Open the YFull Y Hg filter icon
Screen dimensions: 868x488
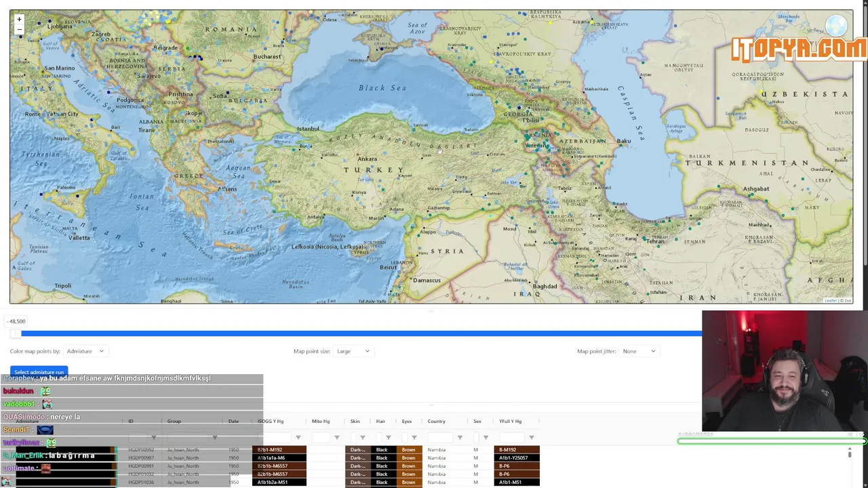[x=531, y=437]
